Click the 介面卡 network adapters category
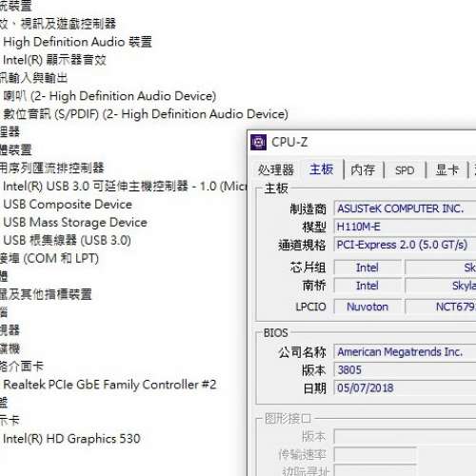This screenshot has width=476, height=476. [21, 367]
